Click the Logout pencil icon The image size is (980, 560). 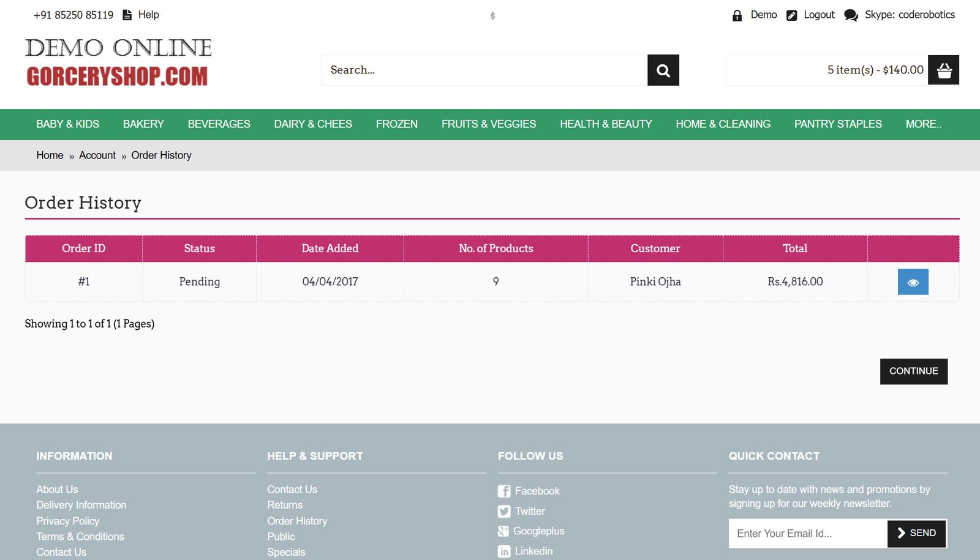[792, 15]
